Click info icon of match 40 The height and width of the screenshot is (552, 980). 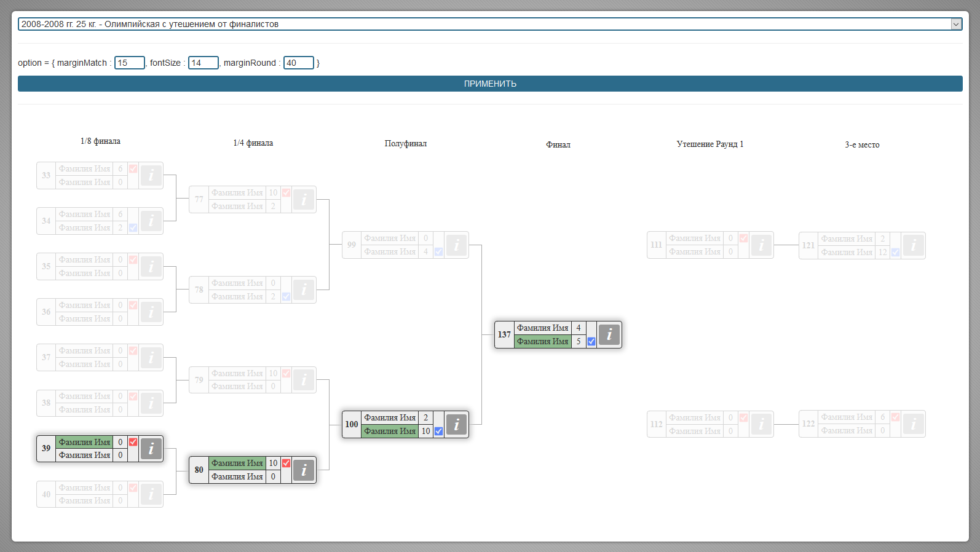151,494
